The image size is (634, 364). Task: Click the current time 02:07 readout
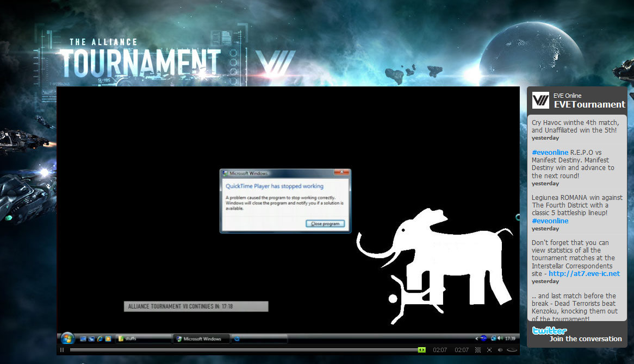(x=439, y=350)
